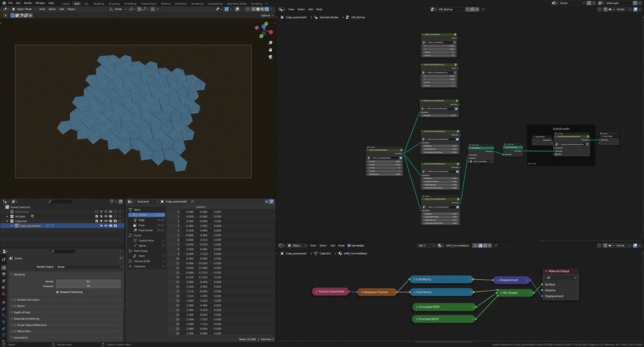644x347 pixels.
Task: Open the Object Mode dropdown
Action: click(24, 9)
